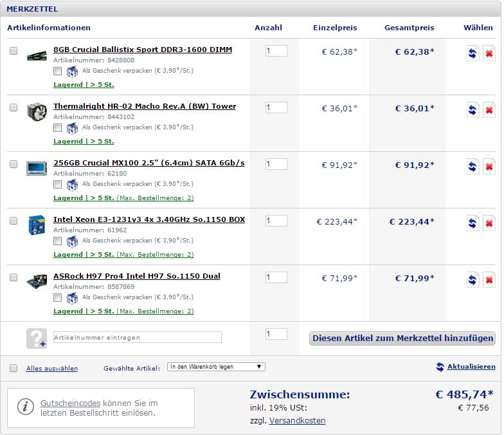
Task: Click the gift icon under Thermalright Macho
Action: coord(72,128)
